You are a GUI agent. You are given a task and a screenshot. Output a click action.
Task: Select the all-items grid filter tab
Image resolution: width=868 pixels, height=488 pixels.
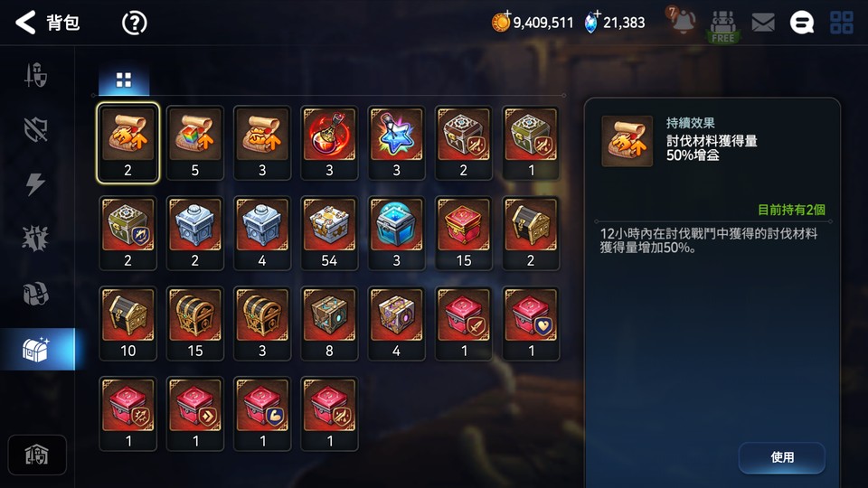(x=124, y=80)
